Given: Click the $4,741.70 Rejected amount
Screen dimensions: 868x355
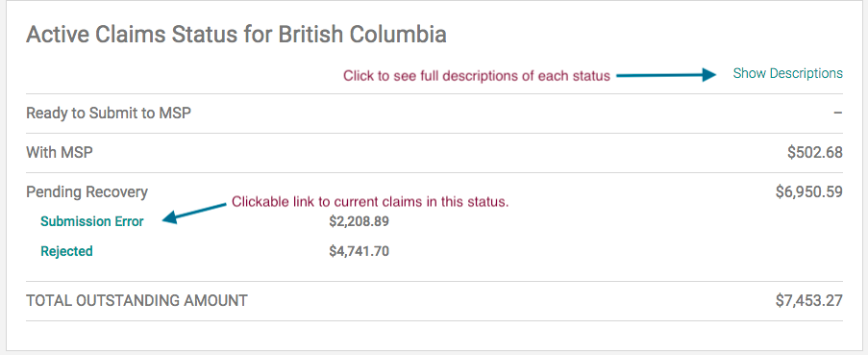Looking at the screenshot, I should [x=359, y=251].
